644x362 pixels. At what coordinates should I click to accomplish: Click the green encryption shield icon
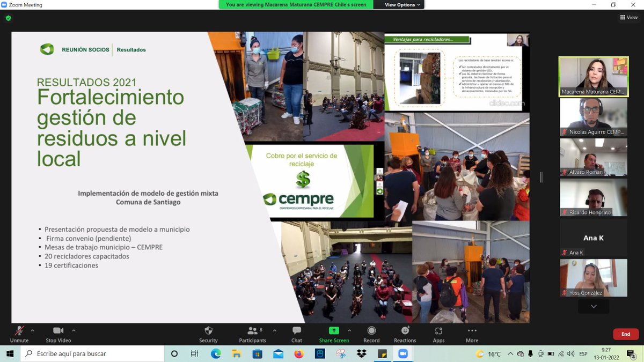point(8,18)
